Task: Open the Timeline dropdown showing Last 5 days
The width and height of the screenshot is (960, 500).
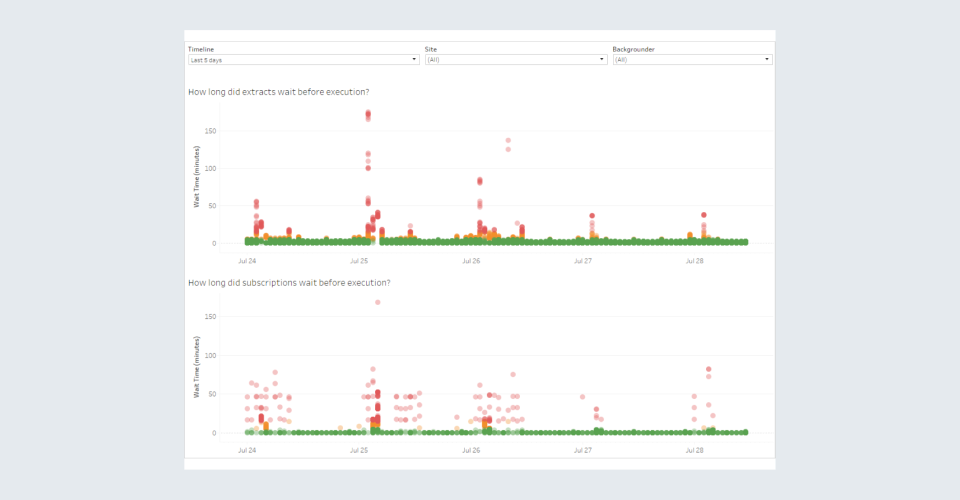Action: 302,60
